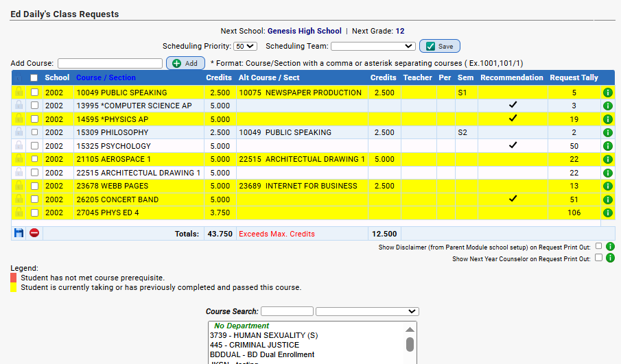Open info icon for PHYSICS AP row
The image size is (621, 364).
(607, 119)
